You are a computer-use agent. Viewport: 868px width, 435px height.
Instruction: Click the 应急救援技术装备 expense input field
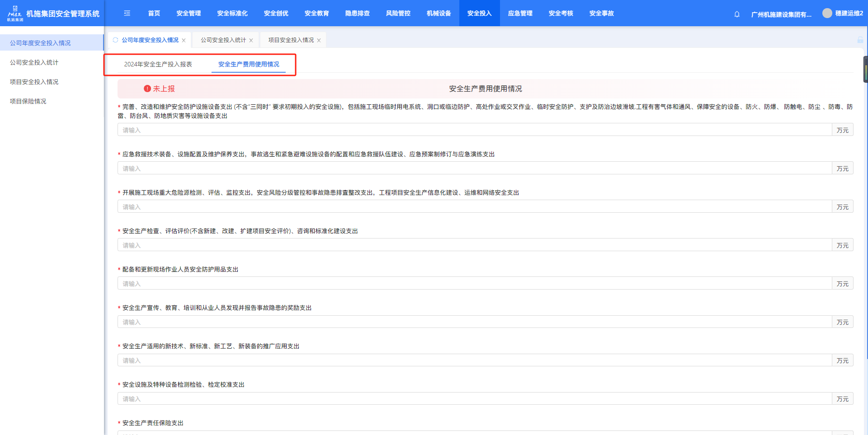pos(475,168)
